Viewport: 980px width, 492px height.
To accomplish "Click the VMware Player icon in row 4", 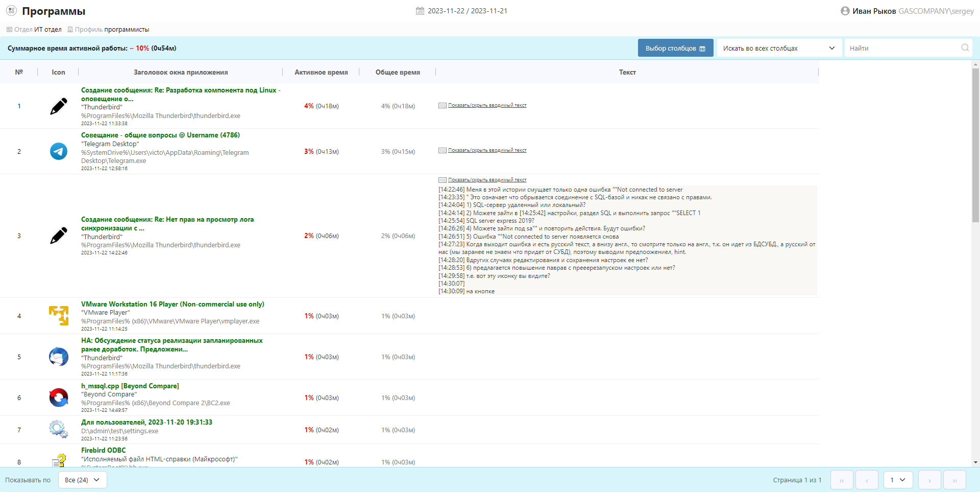I will coord(59,316).
